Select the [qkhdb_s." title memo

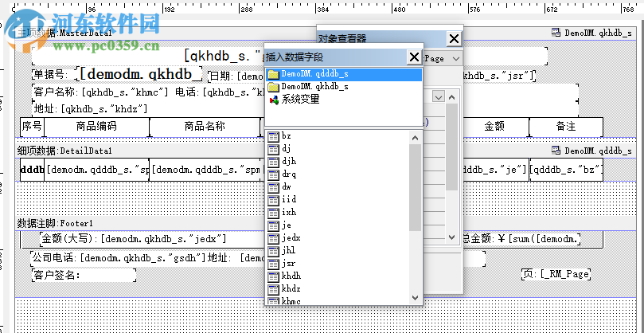[x=224, y=56]
